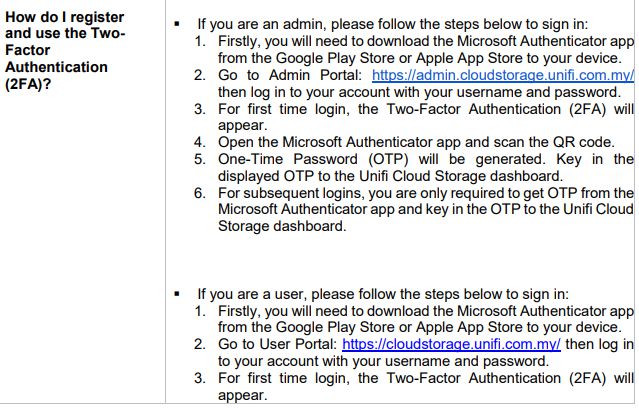Open the cloudstorage.unifi.com.my User Portal link
Viewport: 639px width, 408px height.
pos(451,344)
